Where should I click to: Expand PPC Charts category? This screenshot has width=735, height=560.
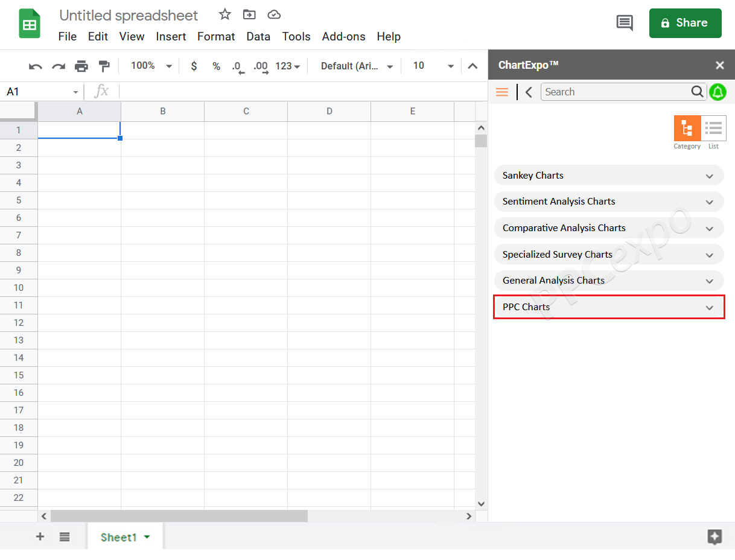609,307
